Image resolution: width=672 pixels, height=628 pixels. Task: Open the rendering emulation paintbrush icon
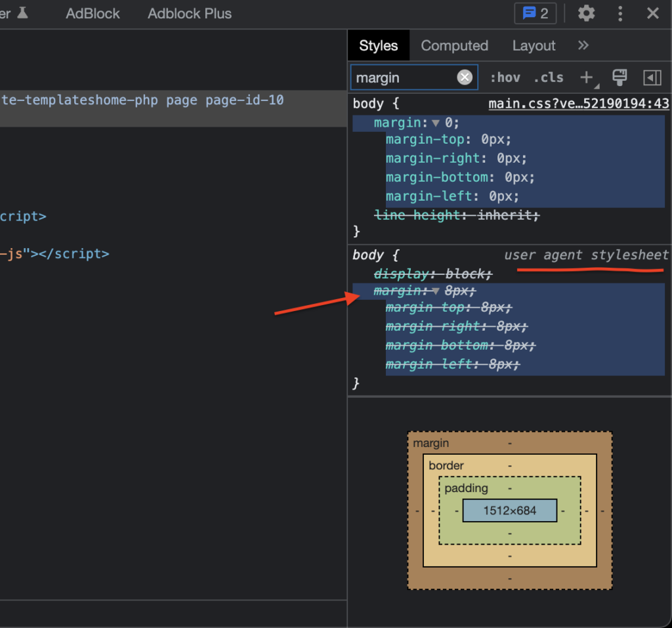pos(619,77)
